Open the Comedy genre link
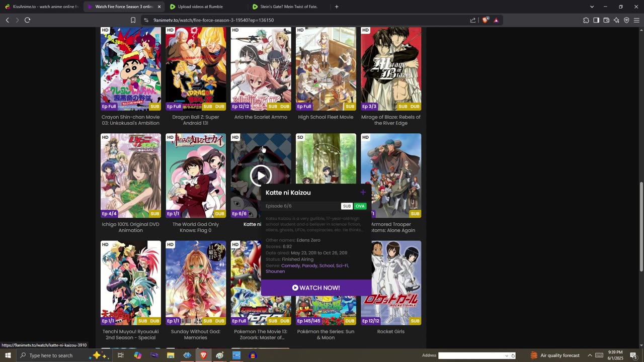The width and height of the screenshot is (644, 362). pyautogui.click(x=291, y=265)
